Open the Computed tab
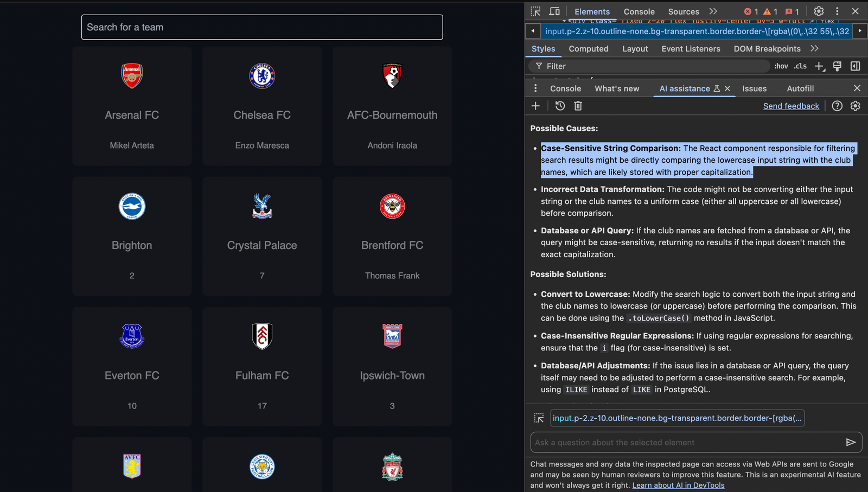The width and height of the screenshot is (868, 492). point(589,49)
